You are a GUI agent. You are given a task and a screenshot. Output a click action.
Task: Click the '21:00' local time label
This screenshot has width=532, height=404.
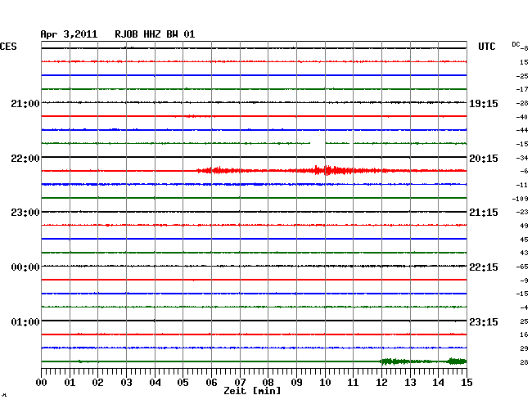[25, 104]
